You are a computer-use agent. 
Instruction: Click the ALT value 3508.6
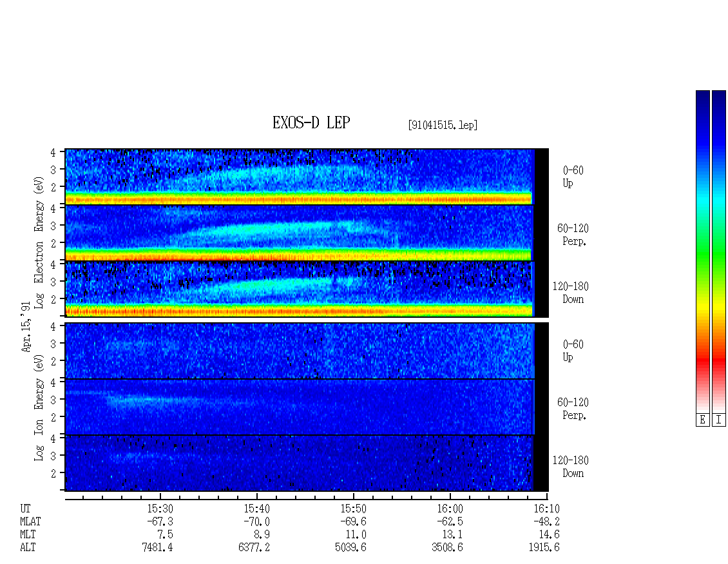447,548
